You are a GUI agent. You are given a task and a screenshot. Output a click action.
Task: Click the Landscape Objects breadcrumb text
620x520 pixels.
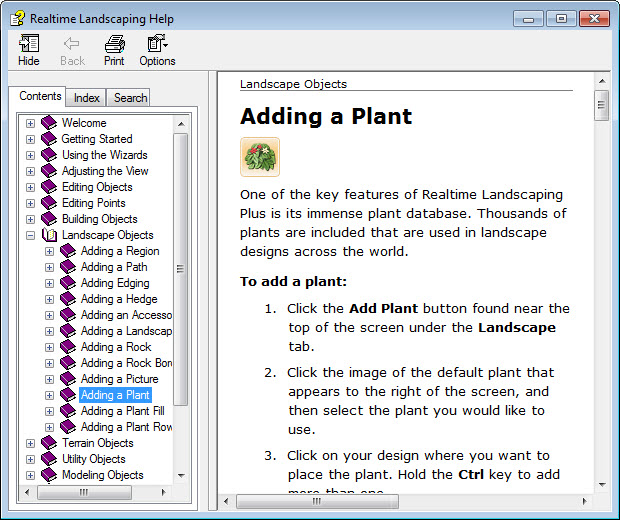tap(293, 84)
